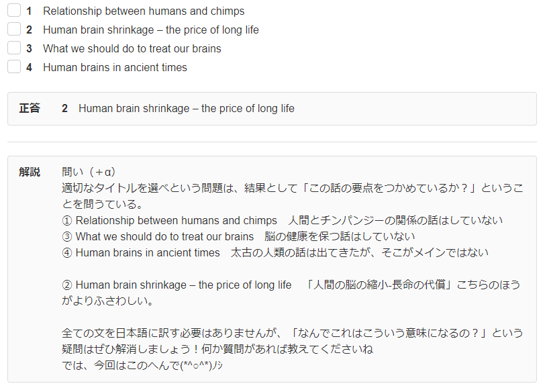Screen dimensions: 547x392
Task: Click the choice "Human brains in ancient times"
Action: tap(115, 68)
